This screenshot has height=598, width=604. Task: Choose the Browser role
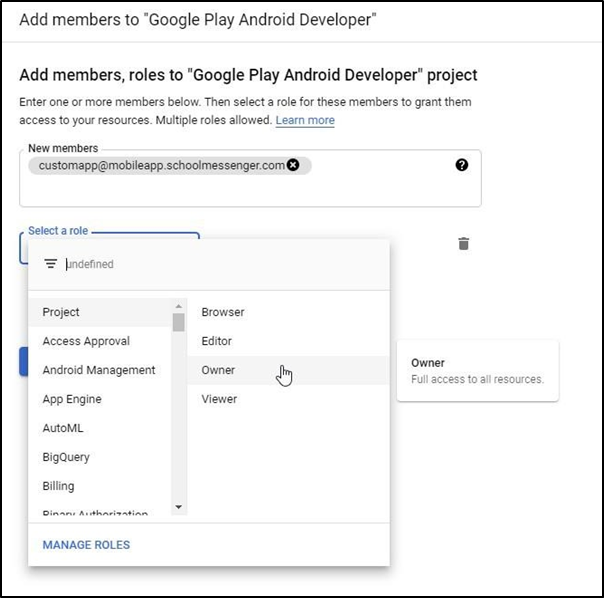coord(223,312)
